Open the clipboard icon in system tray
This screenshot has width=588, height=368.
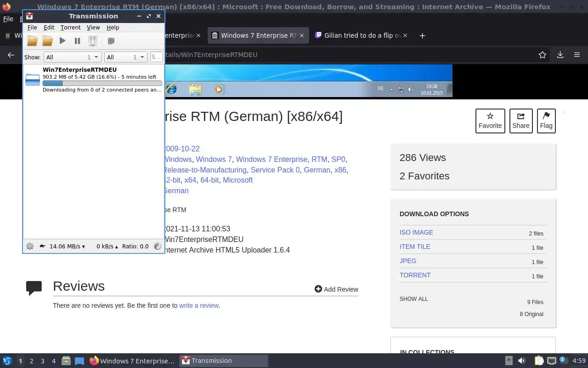click(x=539, y=361)
